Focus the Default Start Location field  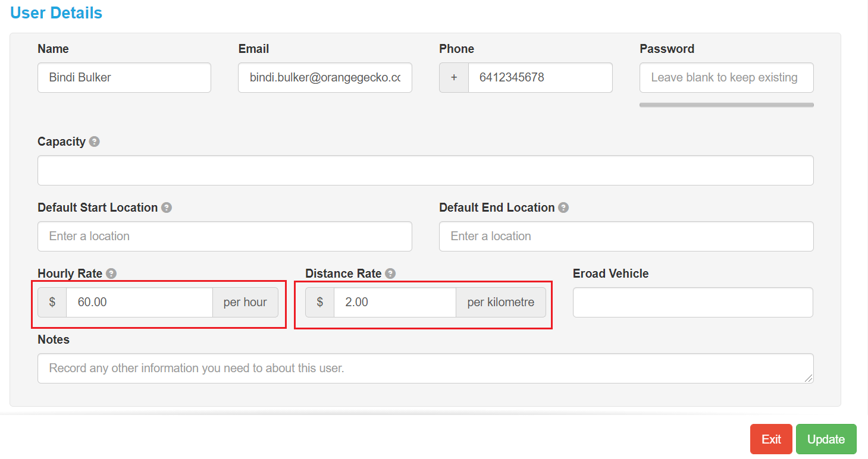(225, 236)
